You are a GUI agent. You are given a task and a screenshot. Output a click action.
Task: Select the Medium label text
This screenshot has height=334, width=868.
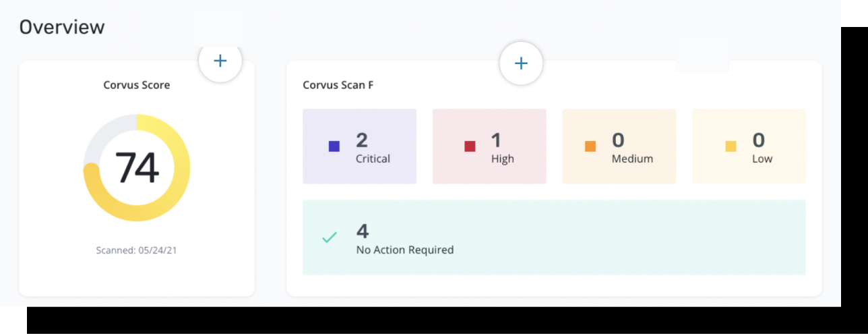632,159
